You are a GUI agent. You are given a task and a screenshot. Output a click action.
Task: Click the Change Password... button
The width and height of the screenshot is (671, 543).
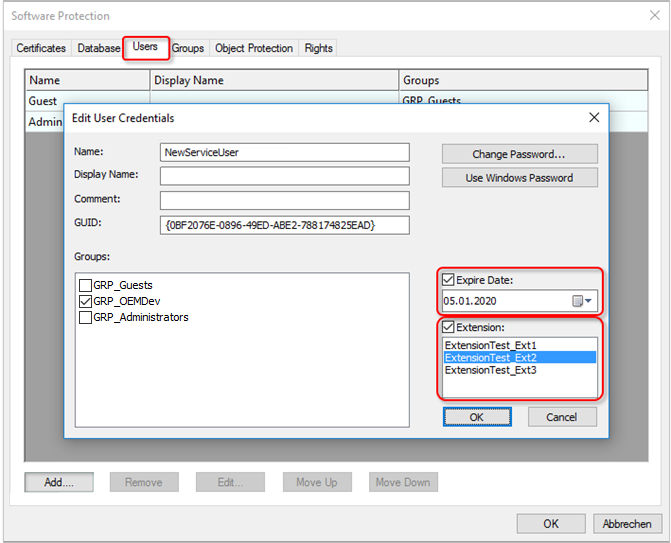(520, 154)
